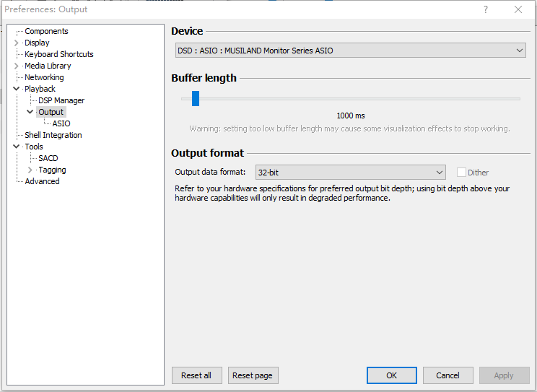Select DSP Manager under Playback
The height and width of the screenshot is (392, 537).
click(61, 100)
